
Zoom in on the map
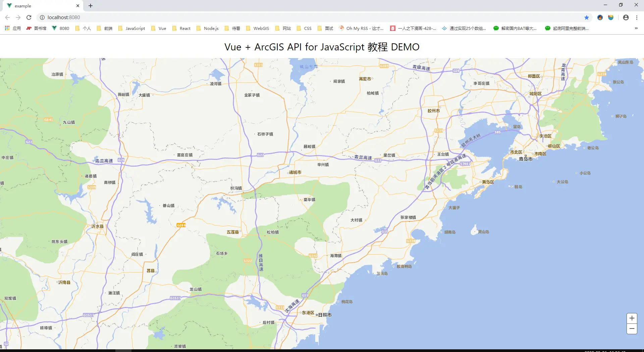point(632,318)
